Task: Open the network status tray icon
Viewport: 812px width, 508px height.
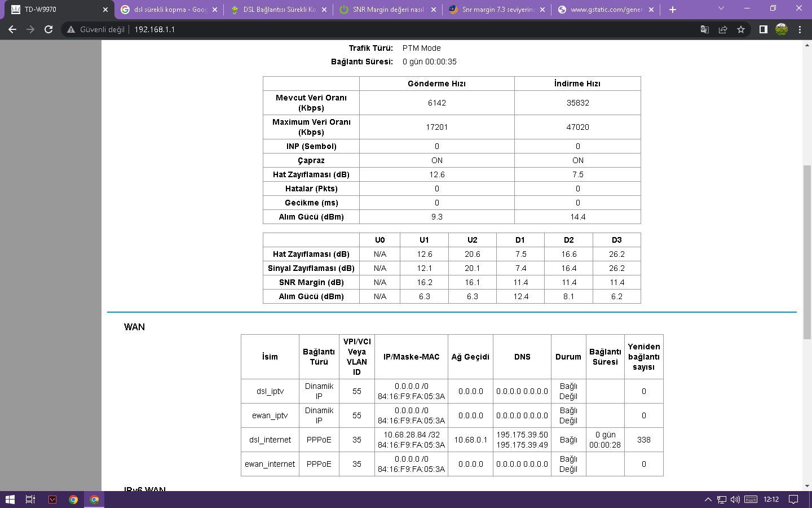Action: click(722, 500)
